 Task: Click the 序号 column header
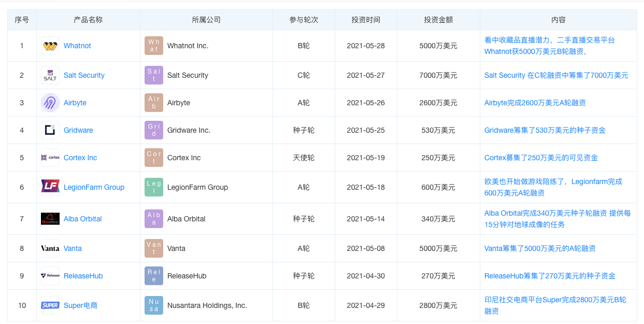pos(22,20)
